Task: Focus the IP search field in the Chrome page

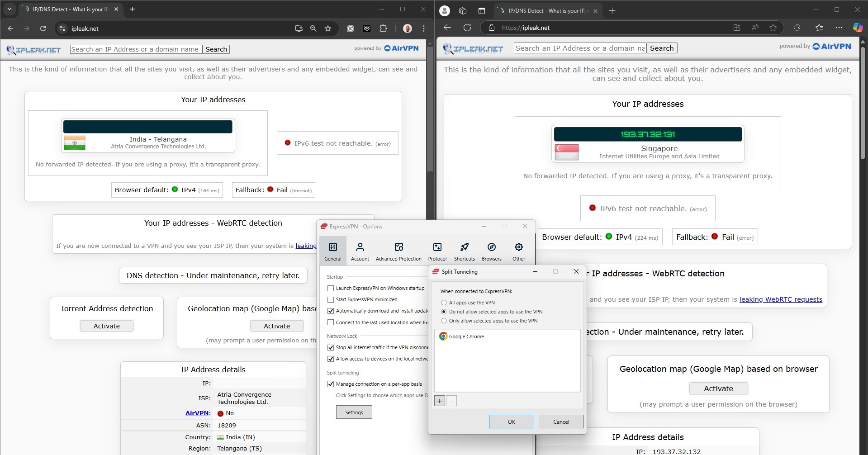Action: click(x=136, y=49)
